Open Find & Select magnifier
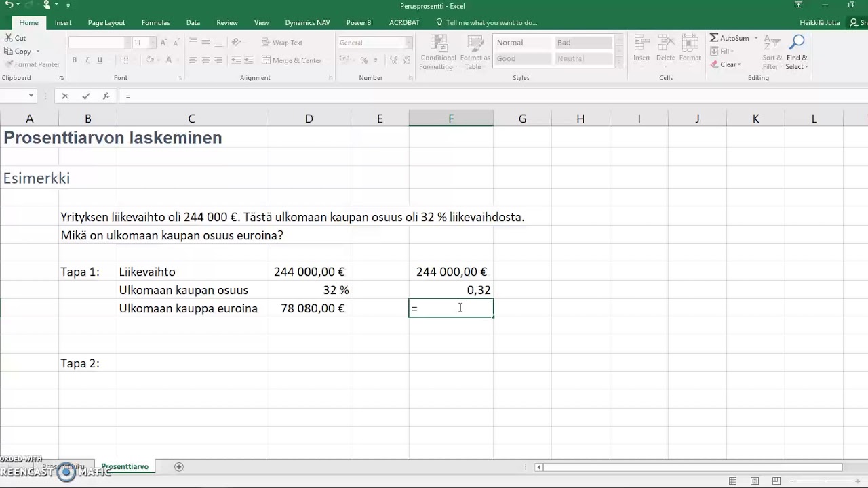The image size is (868, 488). point(797,53)
